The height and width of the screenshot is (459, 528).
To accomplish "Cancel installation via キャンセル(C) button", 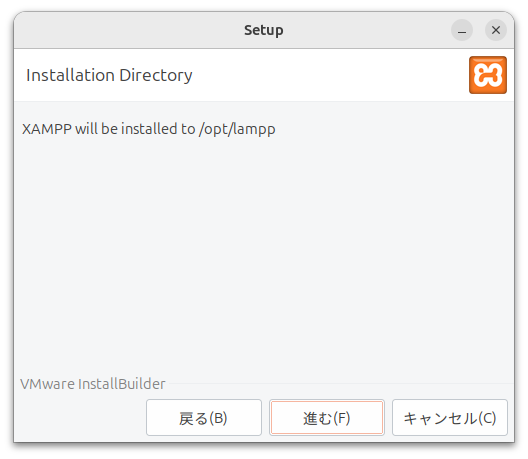I will click(450, 418).
